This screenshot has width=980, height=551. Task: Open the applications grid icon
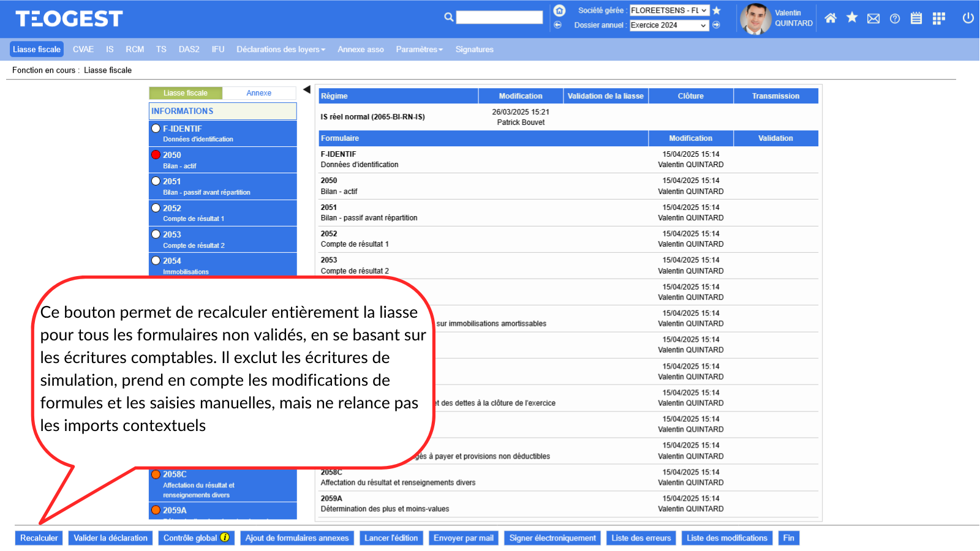pyautogui.click(x=938, y=18)
